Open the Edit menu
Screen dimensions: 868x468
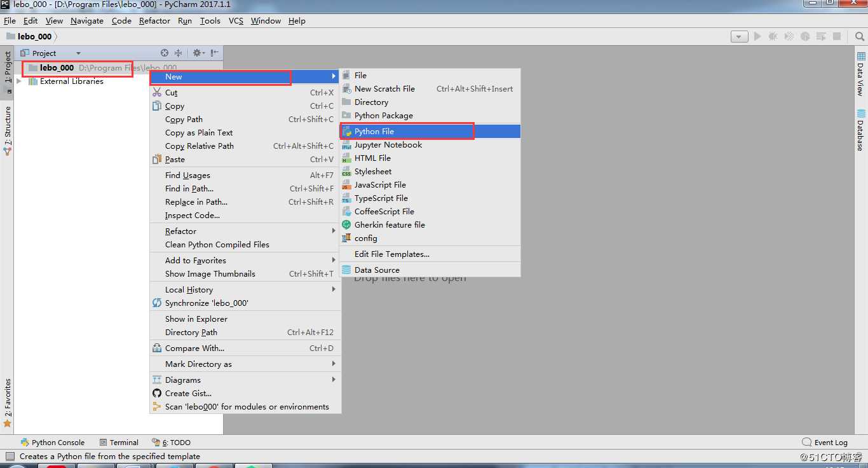(x=31, y=20)
